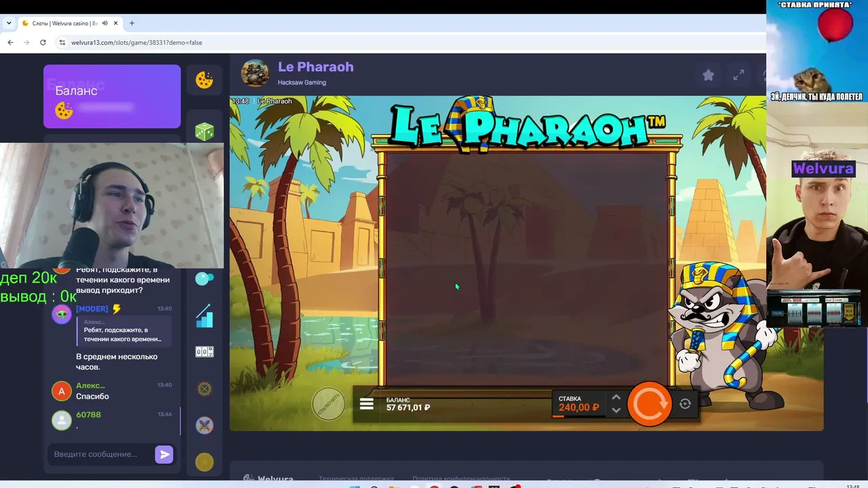
Task: Click the slot Баланс 57 671,01 ₽ value
Action: (x=408, y=407)
